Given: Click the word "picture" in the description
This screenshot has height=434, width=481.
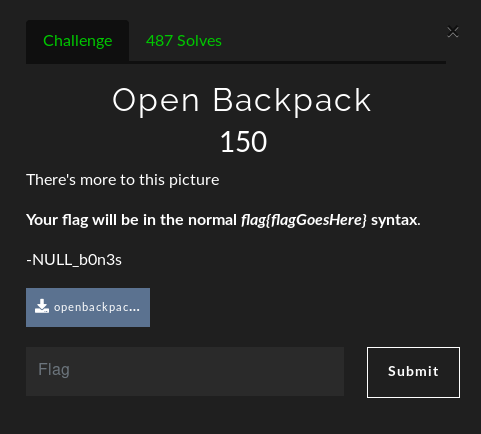Looking at the screenshot, I should click(x=194, y=180).
